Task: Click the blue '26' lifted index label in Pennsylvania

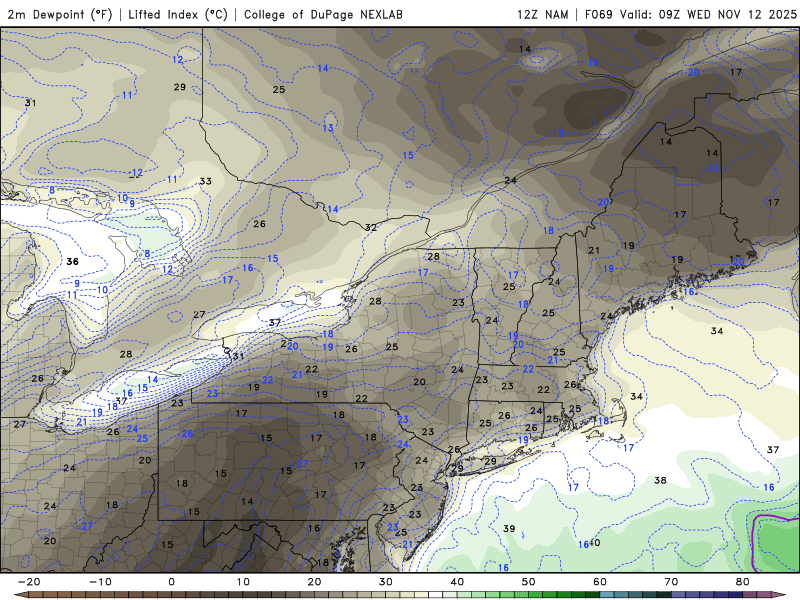Action: (188, 433)
